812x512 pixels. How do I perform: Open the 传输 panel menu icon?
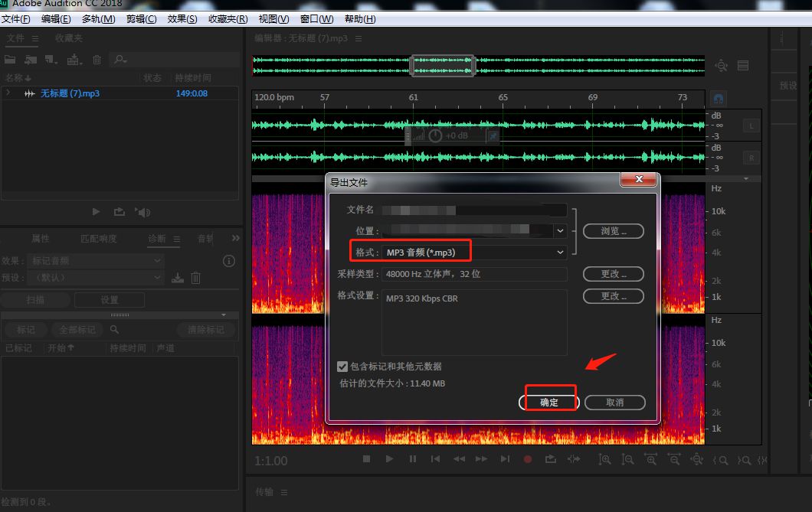tap(283, 492)
